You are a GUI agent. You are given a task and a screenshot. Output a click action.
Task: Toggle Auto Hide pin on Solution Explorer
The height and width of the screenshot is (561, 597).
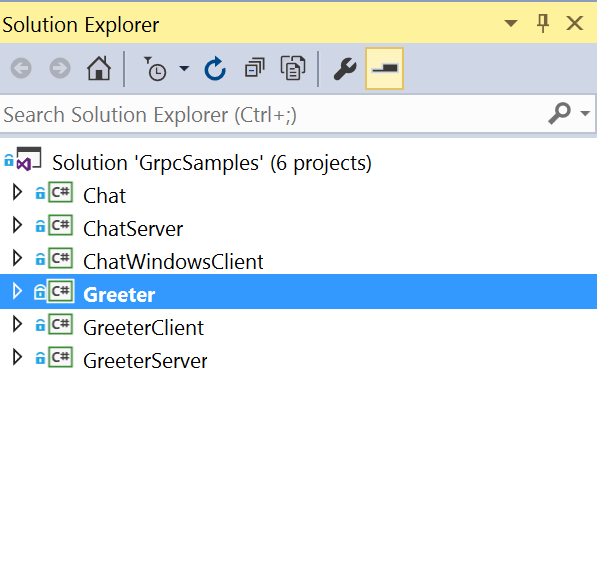coord(543,24)
